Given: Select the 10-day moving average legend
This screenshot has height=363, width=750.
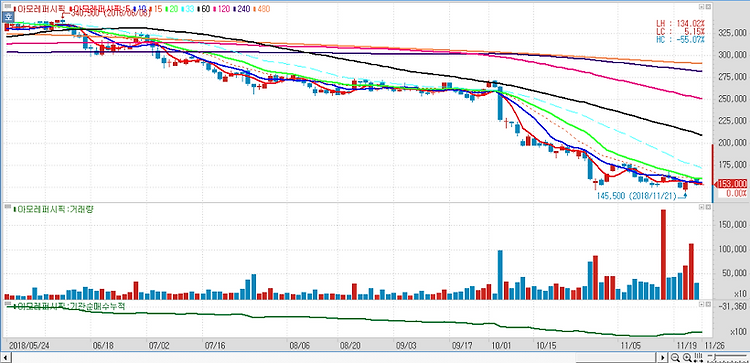Looking at the screenshot, I should (x=139, y=9).
